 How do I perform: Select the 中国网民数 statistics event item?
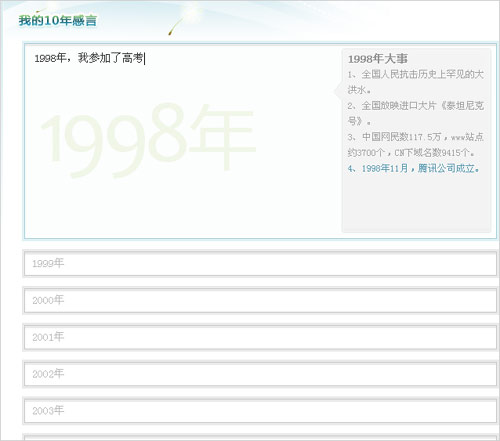pyautogui.click(x=415, y=145)
